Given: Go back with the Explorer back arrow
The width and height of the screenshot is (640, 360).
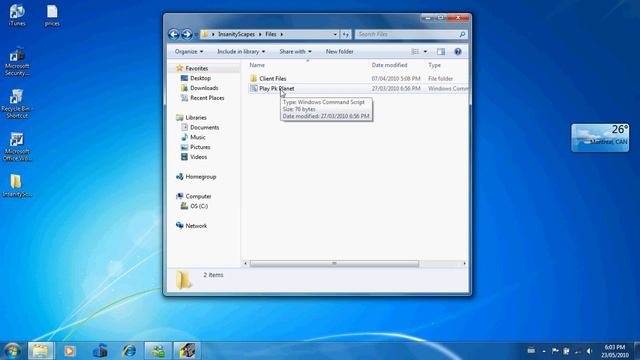Looking at the screenshot, I should (x=174, y=34).
